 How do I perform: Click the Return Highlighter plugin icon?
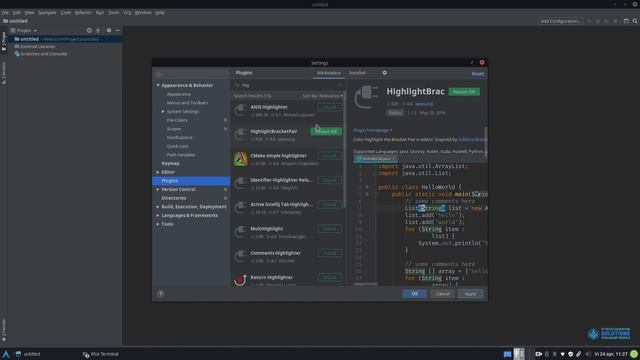click(x=240, y=280)
